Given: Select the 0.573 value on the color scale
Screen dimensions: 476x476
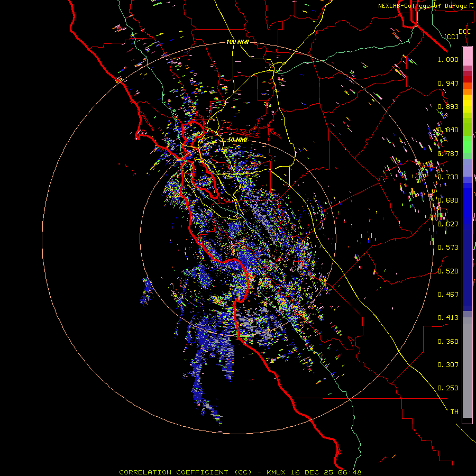Looking at the screenshot, I should coord(448,248).
